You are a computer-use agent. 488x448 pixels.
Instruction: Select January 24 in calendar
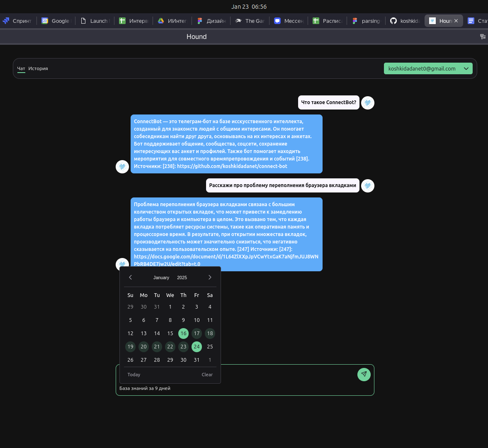pos(197,346)
